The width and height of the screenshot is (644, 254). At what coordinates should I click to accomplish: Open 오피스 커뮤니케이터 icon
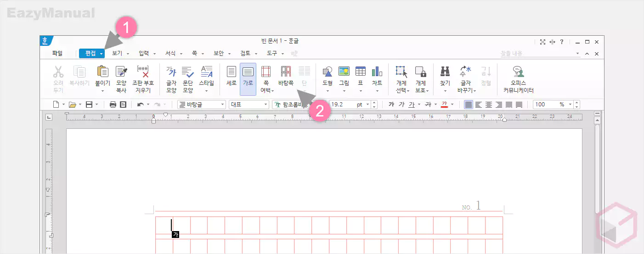tap(518, 72)
